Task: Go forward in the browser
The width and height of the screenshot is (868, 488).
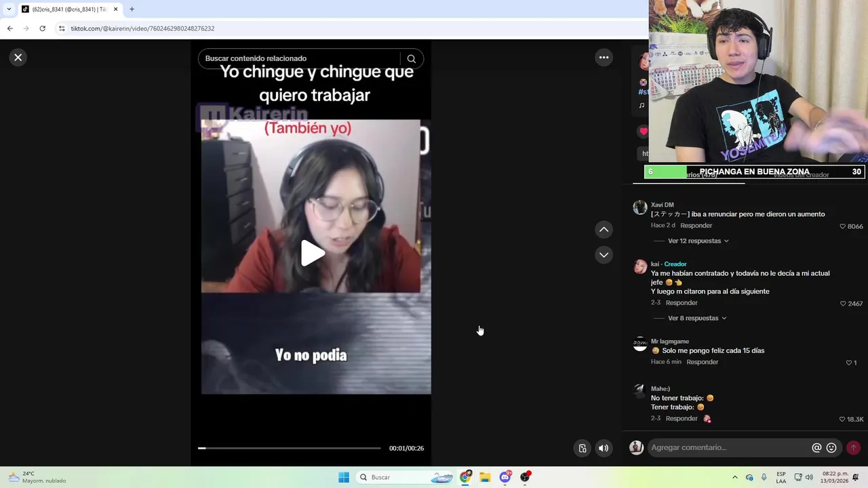Action: coord(26,28)
